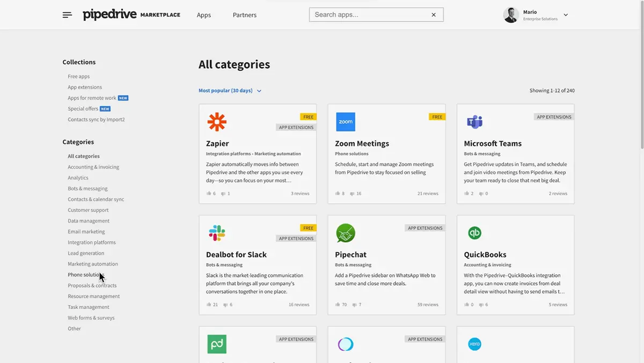Open the Zapier app title

pos(217,144)
